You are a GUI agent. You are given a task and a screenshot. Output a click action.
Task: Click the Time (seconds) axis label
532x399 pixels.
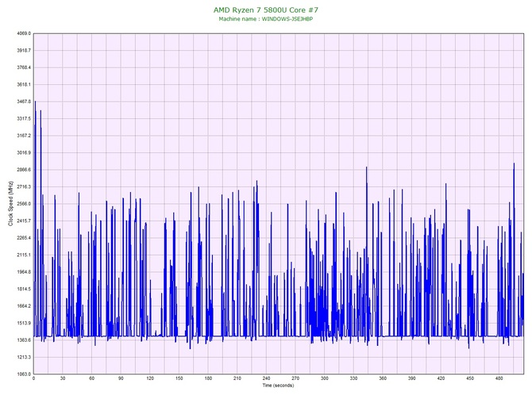coord(278,386)
